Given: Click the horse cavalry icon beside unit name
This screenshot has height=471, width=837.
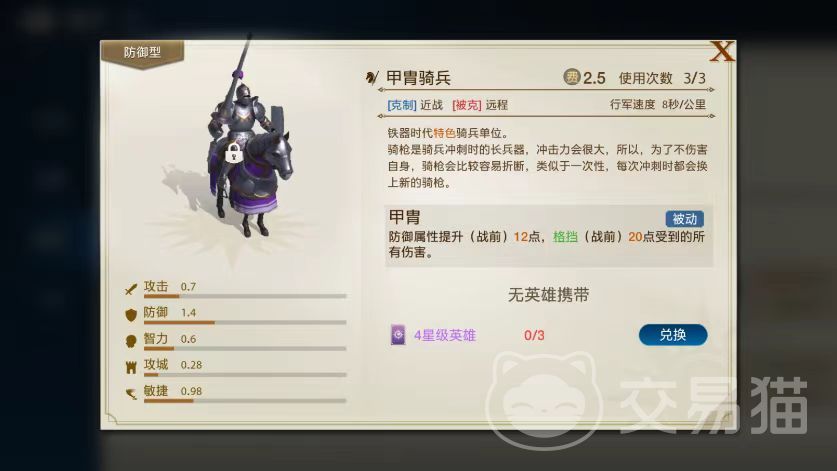Looking at the screenshot, I should [x=372, y=78].
